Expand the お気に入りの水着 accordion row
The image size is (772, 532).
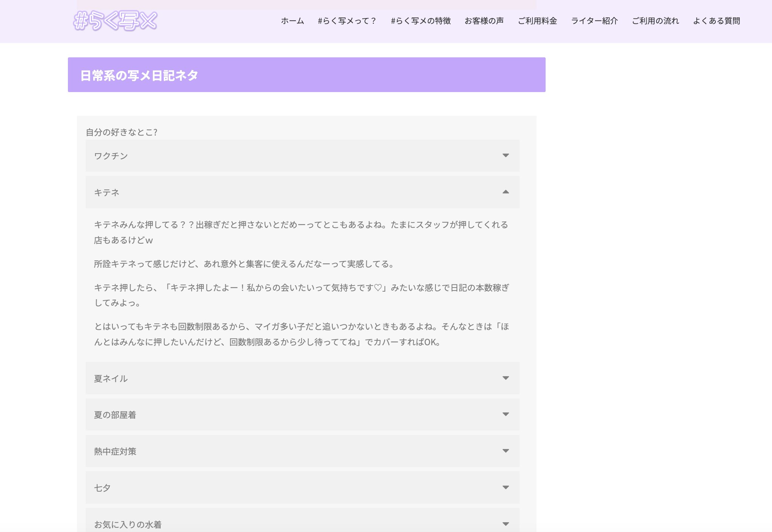click(303, 521)
